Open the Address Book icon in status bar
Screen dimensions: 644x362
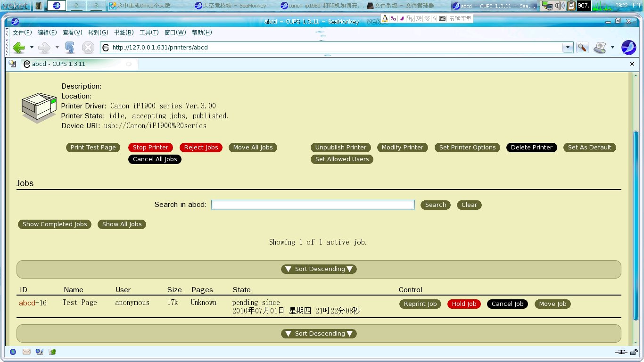tap(52, 352)
